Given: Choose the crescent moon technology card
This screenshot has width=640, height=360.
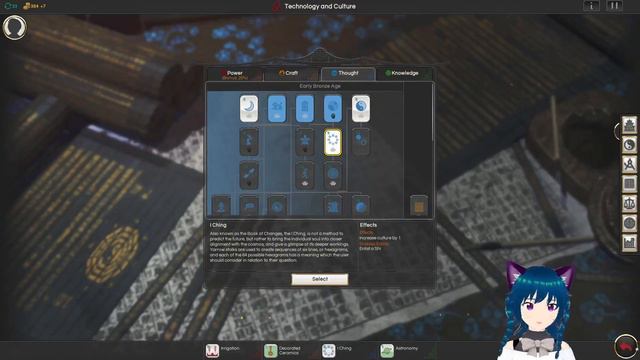Looking at the screenshot, I should pos(249,109).
